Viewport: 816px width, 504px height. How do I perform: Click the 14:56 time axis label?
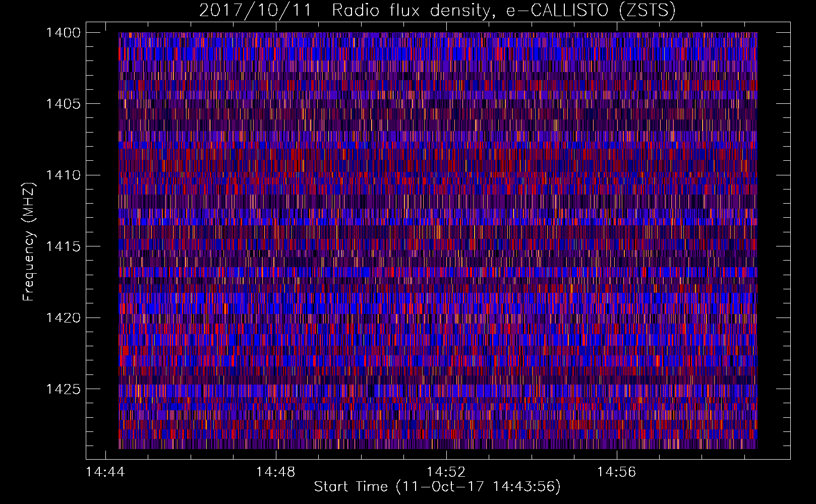[617, 472]
